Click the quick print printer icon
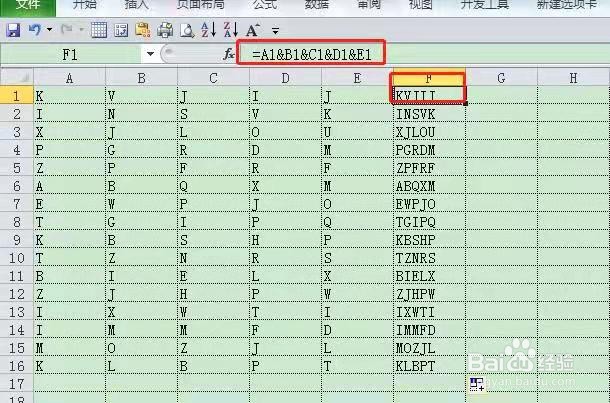This screenshot has height=403, width=610. pos(165,30)
